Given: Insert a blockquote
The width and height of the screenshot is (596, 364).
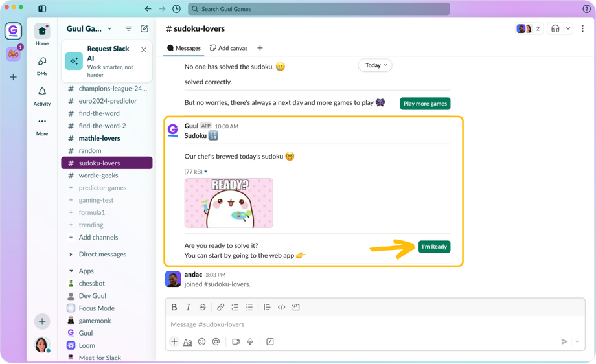Looking at the screenshot, I should [267, 308].
